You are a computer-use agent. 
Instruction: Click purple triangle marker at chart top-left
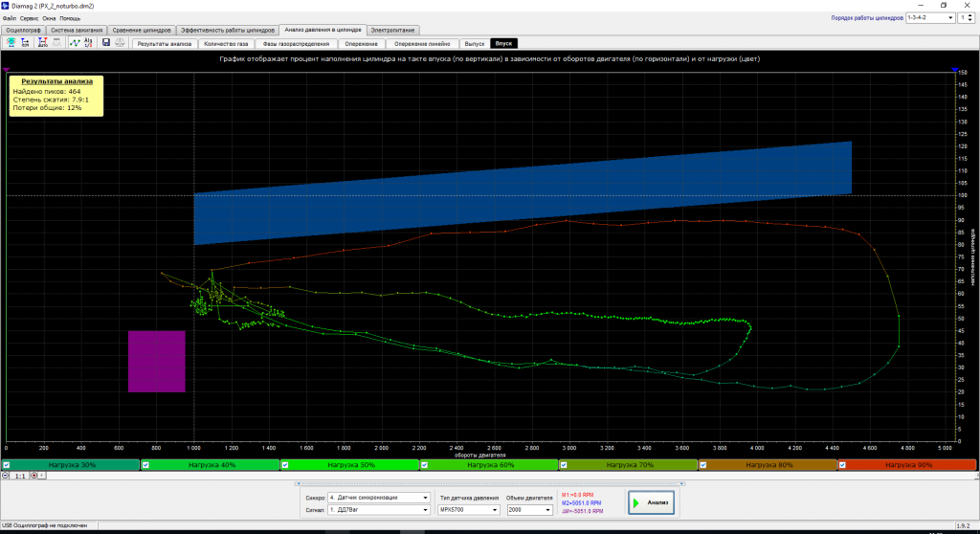point(6,70)
